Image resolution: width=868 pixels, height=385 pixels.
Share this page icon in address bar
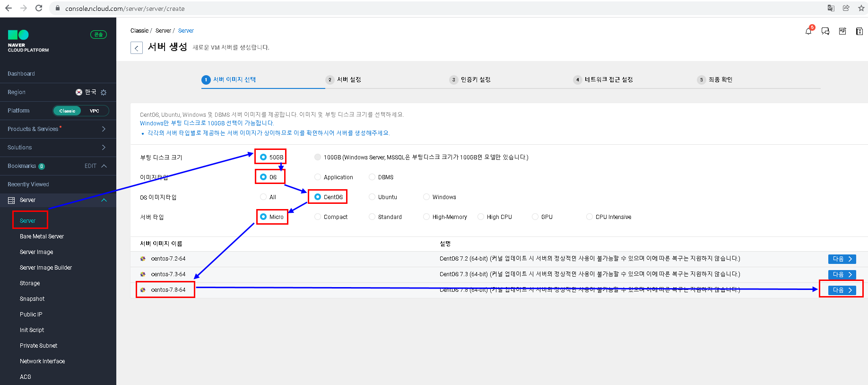point(846,8)
